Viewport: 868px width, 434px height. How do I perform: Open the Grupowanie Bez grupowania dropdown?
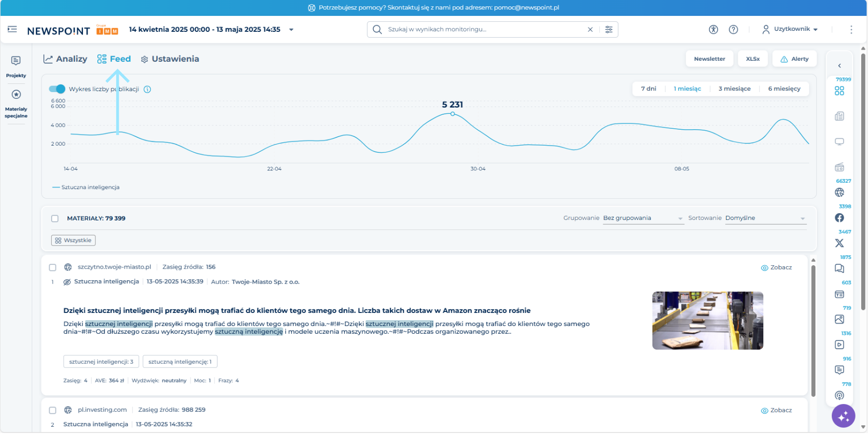click(x=643, y=218)
